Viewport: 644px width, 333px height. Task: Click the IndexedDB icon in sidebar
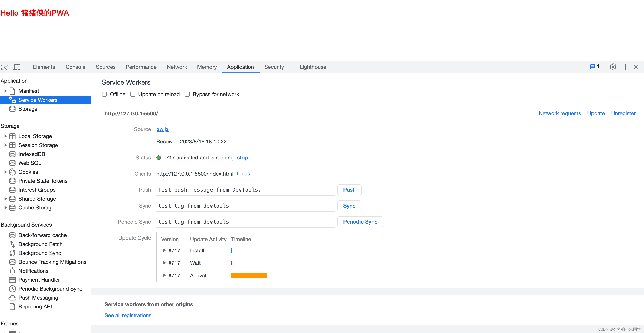(12, 154)
